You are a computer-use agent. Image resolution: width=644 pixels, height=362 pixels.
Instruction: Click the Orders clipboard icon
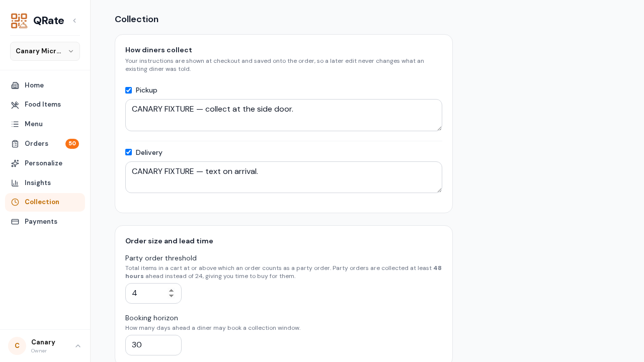point(15,144)
